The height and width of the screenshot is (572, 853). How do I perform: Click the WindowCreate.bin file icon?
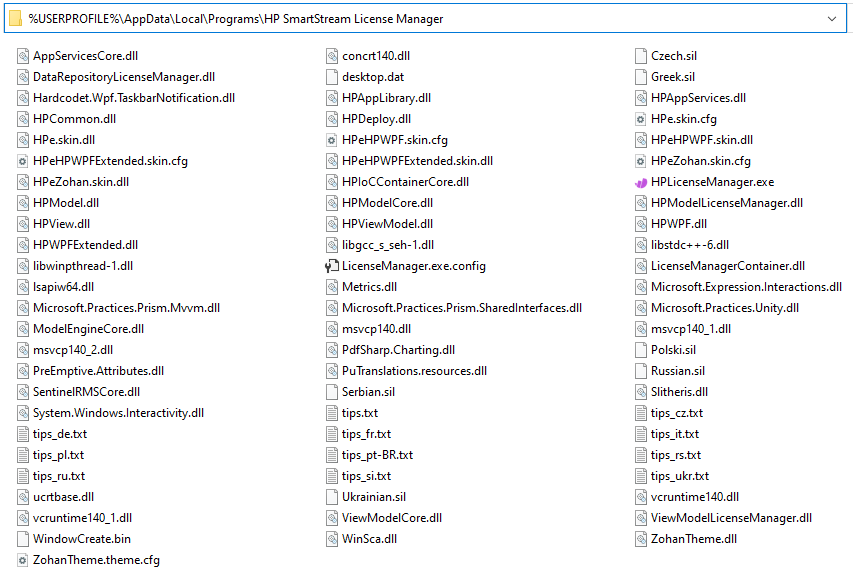click(23, 539)
